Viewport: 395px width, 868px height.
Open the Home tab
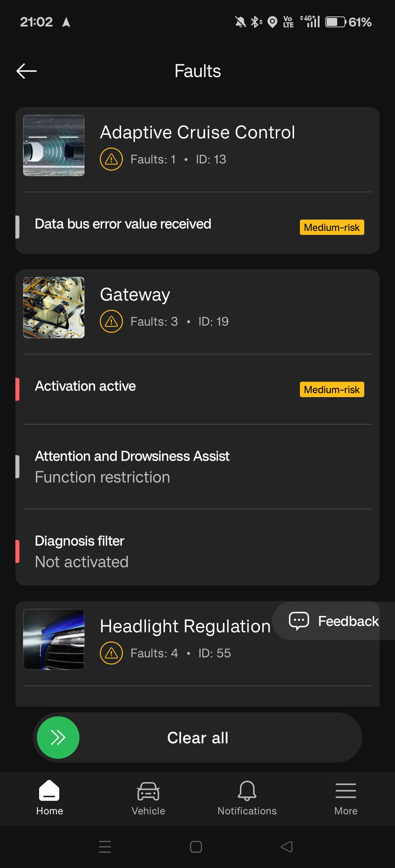point(49,799)
